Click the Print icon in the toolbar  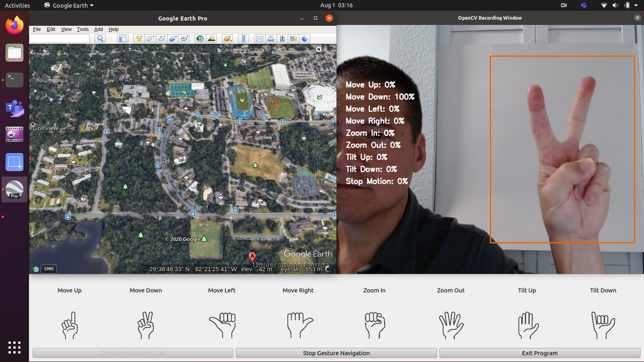pyautogui.click(x=271, y=39)
